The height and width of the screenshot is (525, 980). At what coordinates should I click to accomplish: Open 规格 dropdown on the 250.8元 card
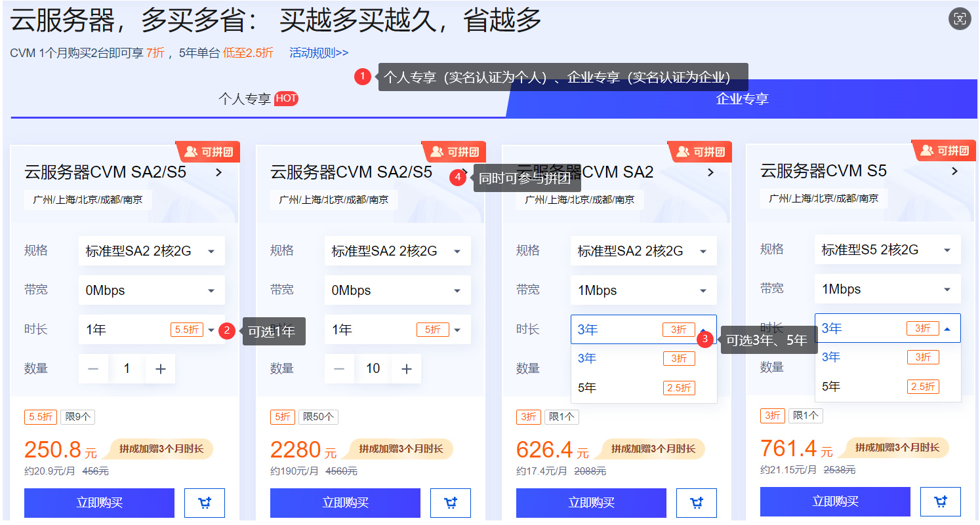pyautogui.click(x=152, y=251)
